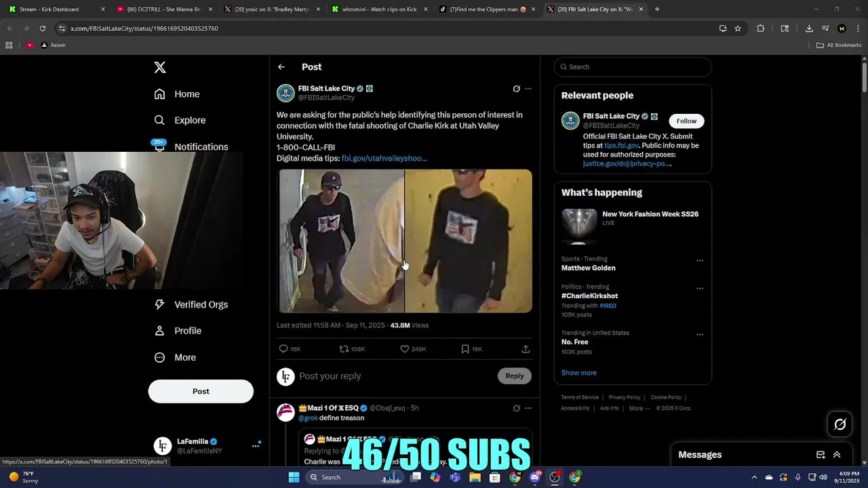Click the gray Reply button
868x488 pixels.
(x=515, y=376)
